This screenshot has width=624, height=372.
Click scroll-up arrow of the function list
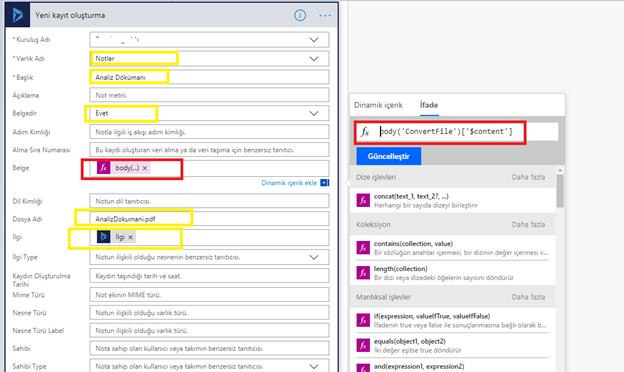click(x=560, y=170)
